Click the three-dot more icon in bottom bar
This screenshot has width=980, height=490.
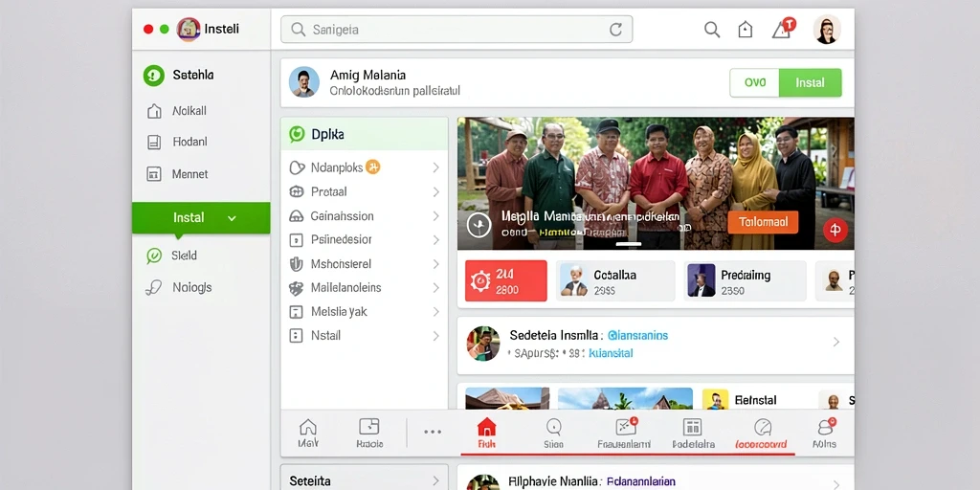coord(433,432)
